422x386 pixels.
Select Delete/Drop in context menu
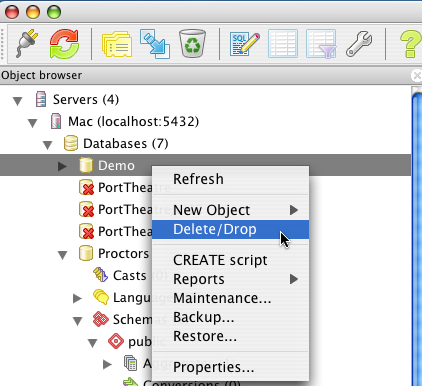pos(230,229)
